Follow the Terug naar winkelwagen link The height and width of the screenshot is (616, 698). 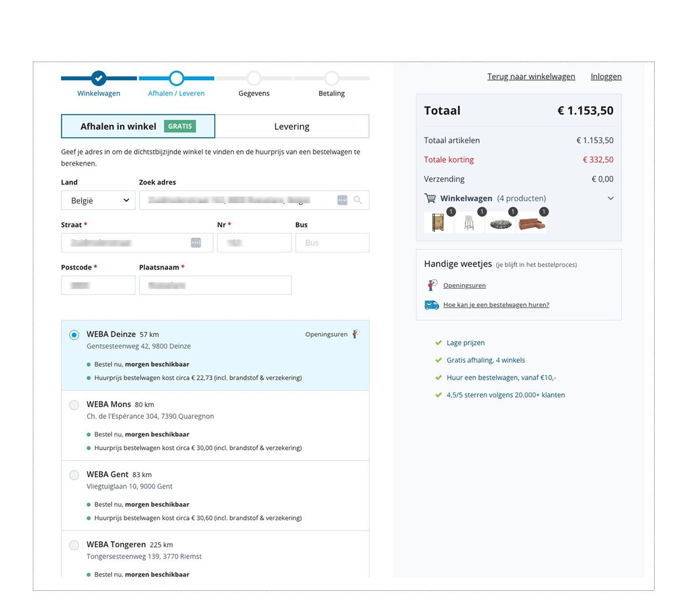coord(531,77)
